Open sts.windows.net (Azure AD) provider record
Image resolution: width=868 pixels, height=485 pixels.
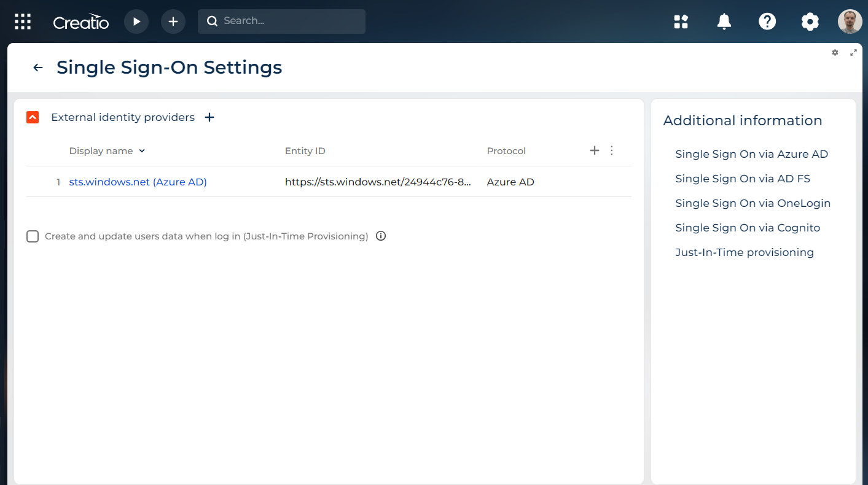[x=138, y=182]
